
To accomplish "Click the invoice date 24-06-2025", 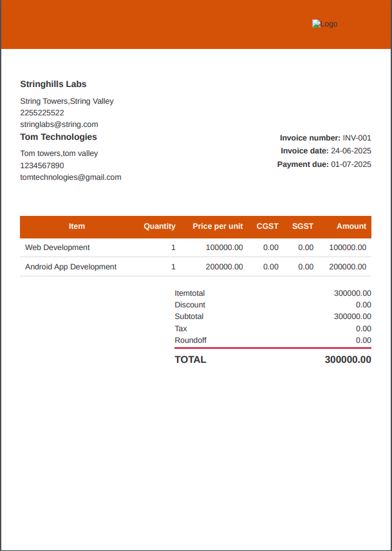I will 351,151.
